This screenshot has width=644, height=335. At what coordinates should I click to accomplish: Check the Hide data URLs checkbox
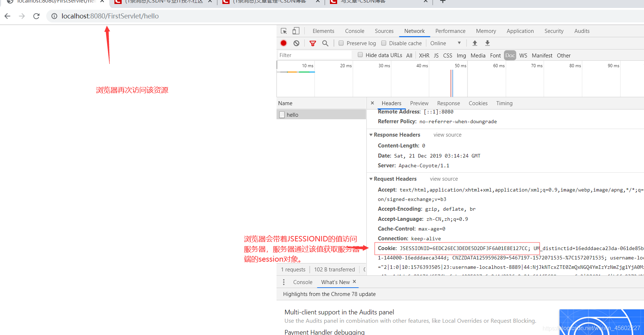click(x=360, y=55)
